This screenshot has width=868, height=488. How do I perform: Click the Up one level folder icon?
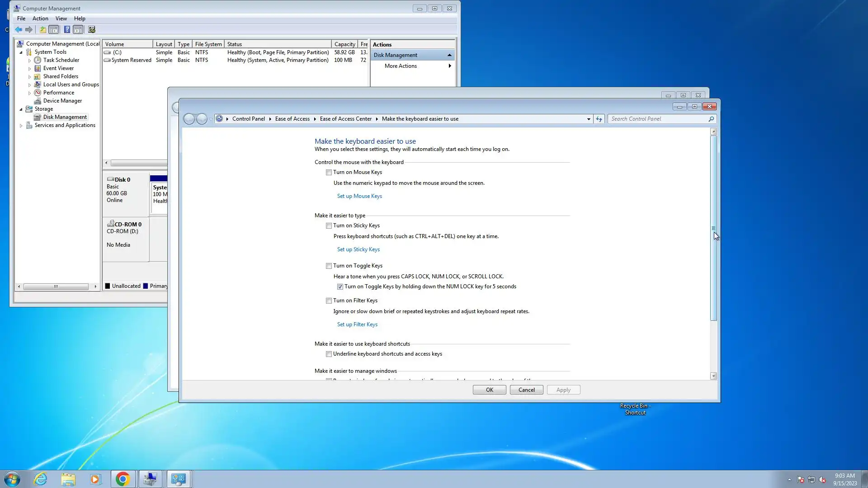[x=42, y=30]
